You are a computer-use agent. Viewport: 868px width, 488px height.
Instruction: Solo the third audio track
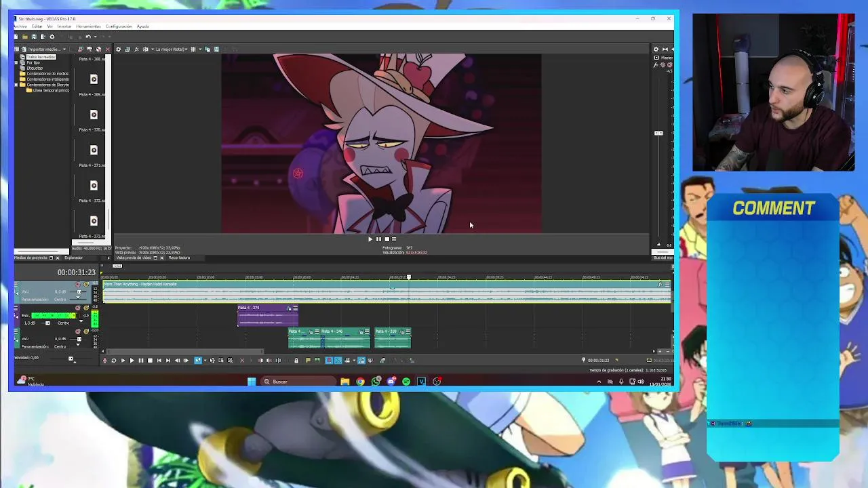86,331
